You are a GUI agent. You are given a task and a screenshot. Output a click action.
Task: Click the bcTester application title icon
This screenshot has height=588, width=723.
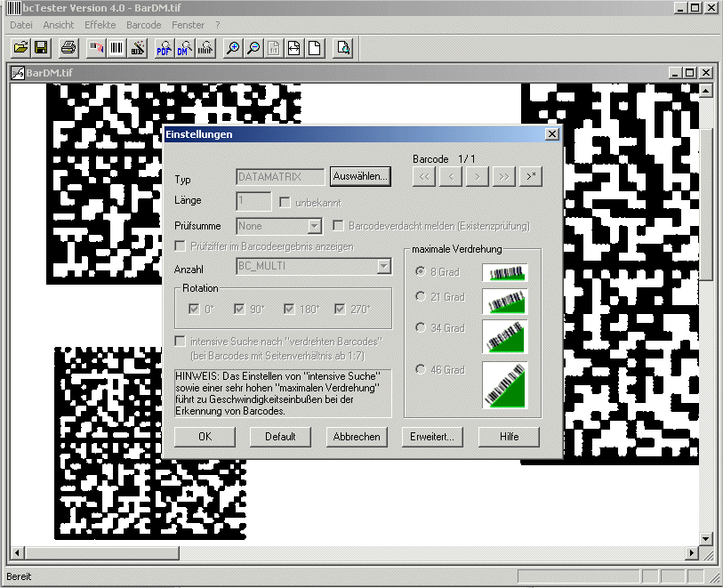pyautogui.click(x=14, y=8)
